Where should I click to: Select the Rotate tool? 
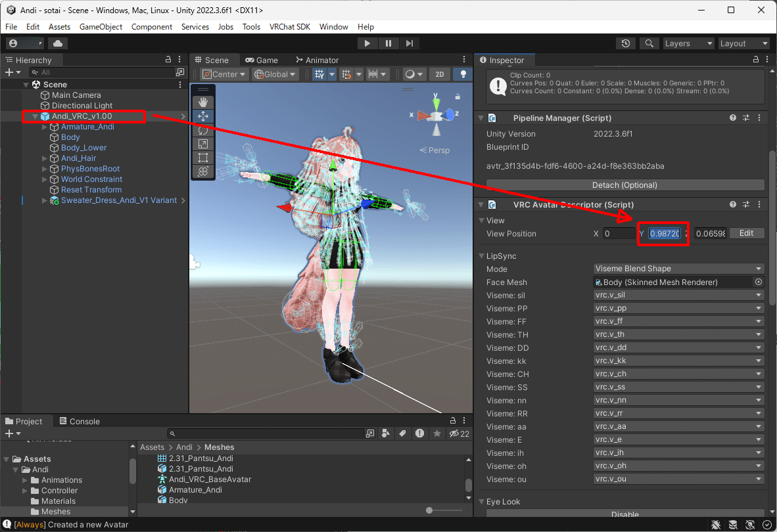click(203, 130)
